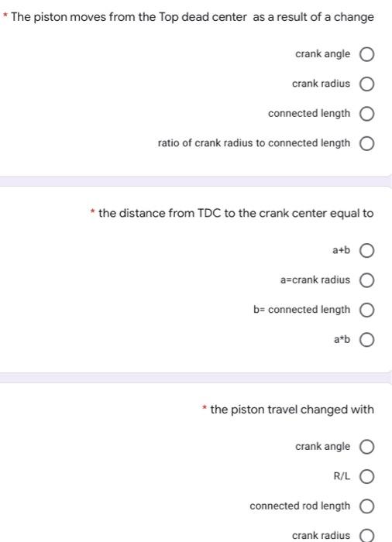Click the 'a+b' answer label text

point(341,249)
